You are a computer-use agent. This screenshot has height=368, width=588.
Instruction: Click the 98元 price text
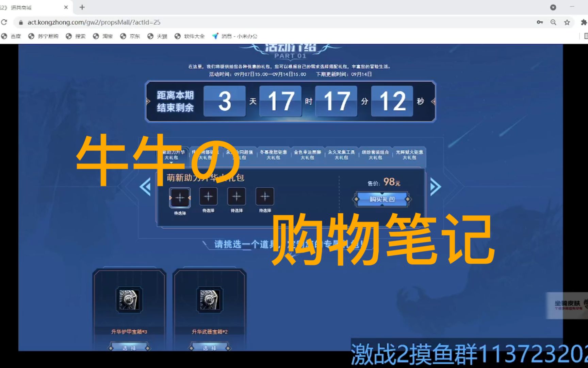[x=392, y=182]
